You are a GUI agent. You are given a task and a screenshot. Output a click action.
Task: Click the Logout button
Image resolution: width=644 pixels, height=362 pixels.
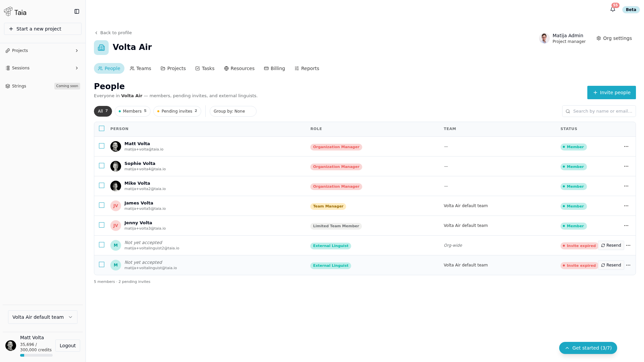68,346
